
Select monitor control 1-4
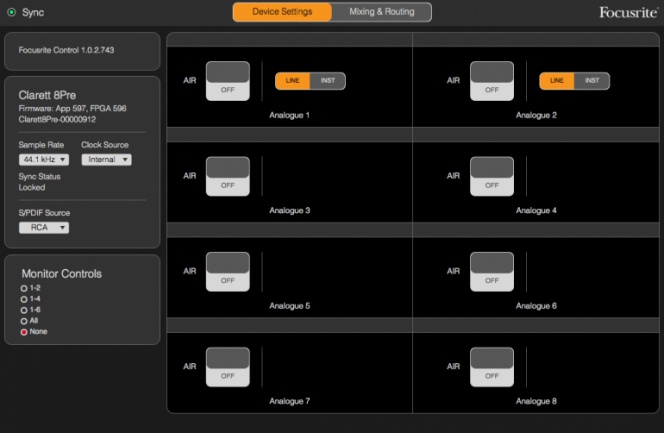[24, 299]
